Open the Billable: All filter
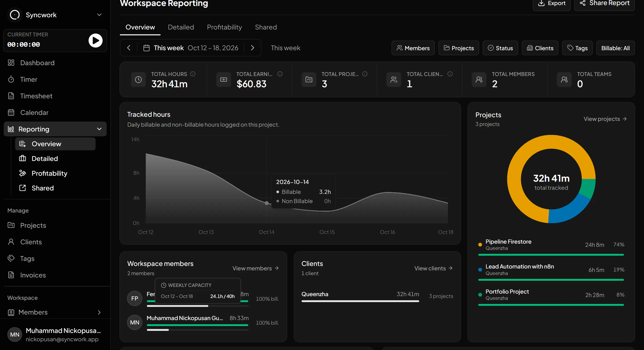 pyautogui.click(x=615, y=48)
